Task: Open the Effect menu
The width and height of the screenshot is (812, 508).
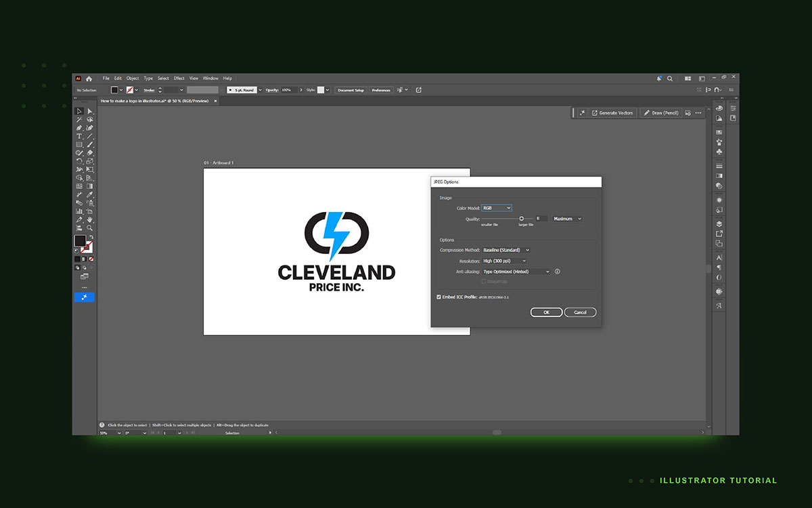Action: point(179,79)
